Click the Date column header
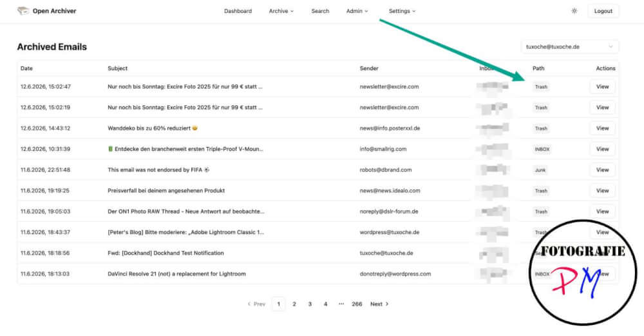 click(26, 68)
